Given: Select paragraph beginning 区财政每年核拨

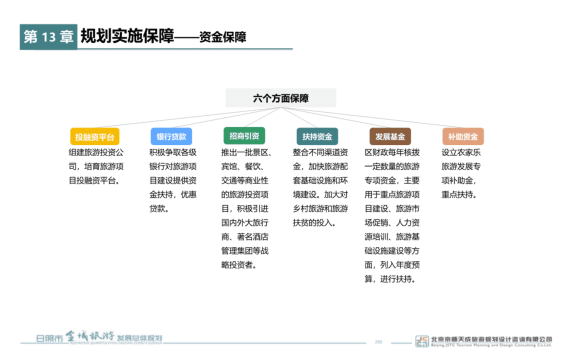Looking at the screenshot, I should tap(392, 216).
